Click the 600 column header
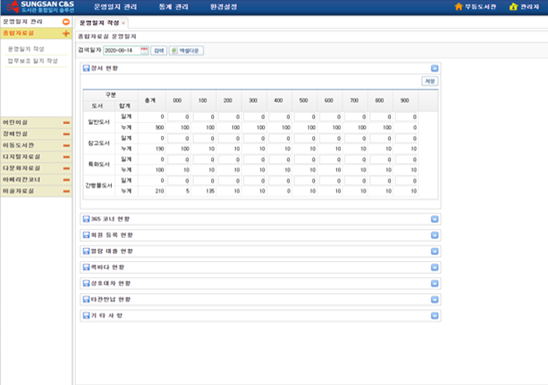Screen dimensions: 548x385 click(x=329, y=101)
